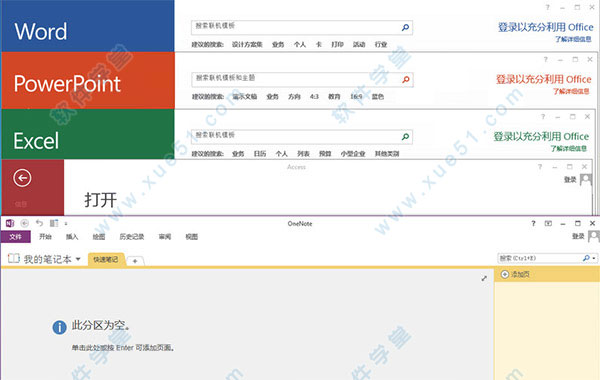Screen dimensions: 600x380
Task: Click the Access account avatar icon
Action: [586, 179]
